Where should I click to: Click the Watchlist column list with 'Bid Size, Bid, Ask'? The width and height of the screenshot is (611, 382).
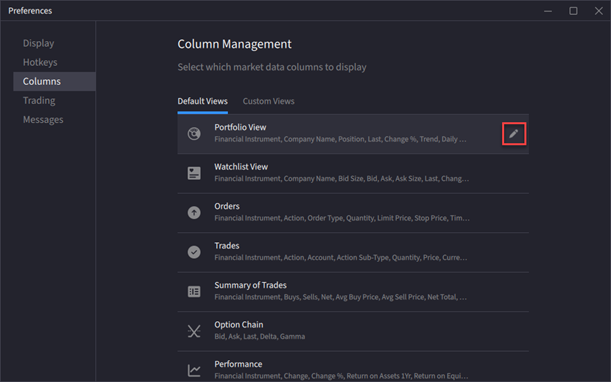tap(341, 179)
